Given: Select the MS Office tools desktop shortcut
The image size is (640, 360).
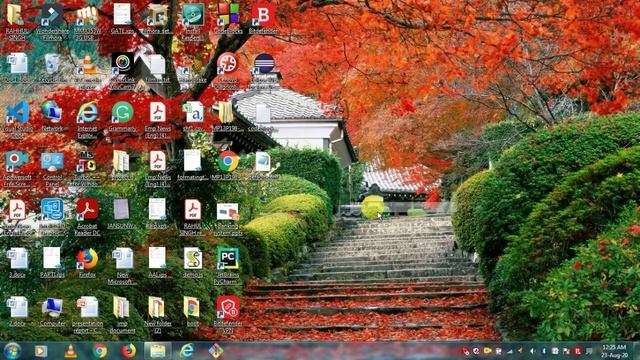Looking at the screenshot, I should coord(87,168).
